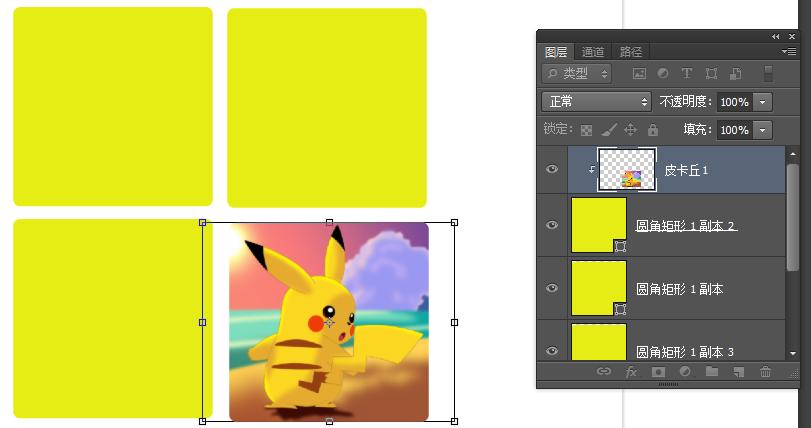The height and width of the screenshot is (428, 811).
Task: Open the 正常 blend mode dropdown
Action: coord(596,101)
